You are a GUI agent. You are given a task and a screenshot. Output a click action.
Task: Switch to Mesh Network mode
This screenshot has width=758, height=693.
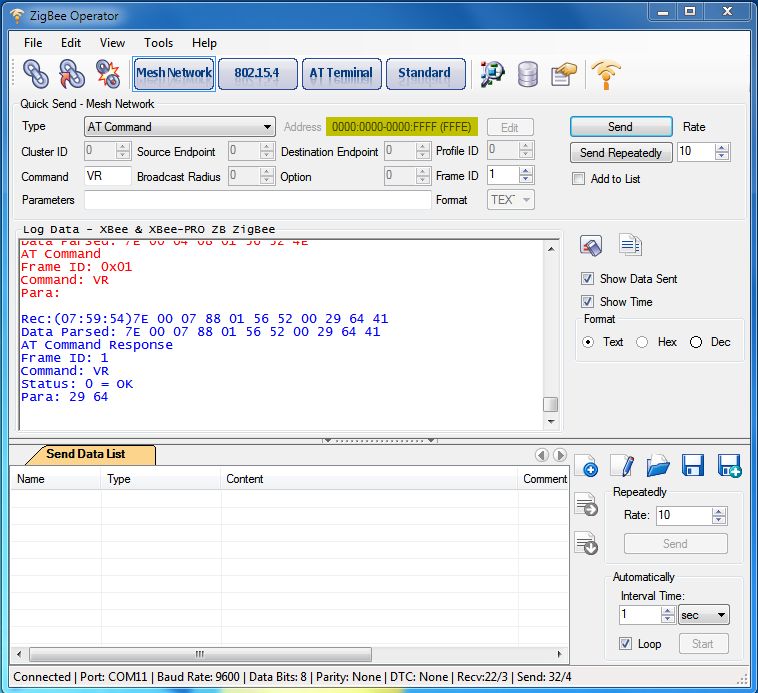(x=174, y=74)
